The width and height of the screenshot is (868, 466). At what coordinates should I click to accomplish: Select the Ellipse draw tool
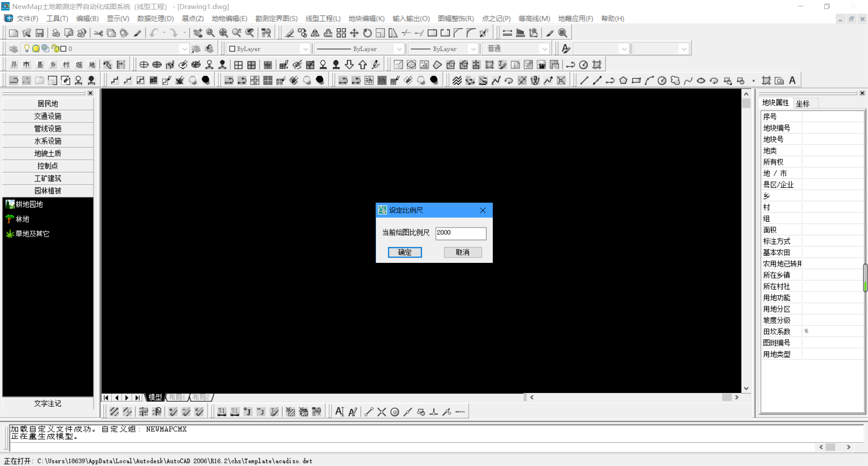tap(701, 81)
